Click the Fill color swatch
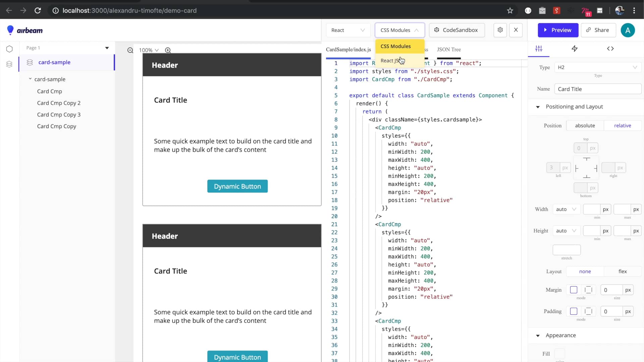Screen dimensions: 644x362 559,354
